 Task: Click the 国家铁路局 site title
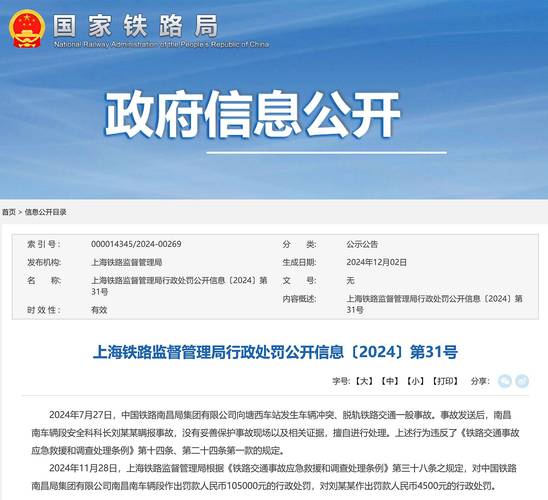(x=136, y=26)
